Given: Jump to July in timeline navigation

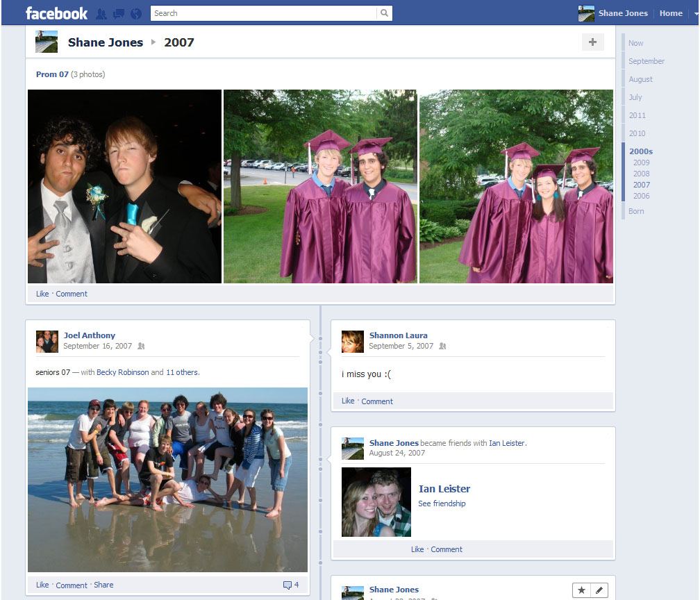Looking at the screenshot, I should coord(635,97).
